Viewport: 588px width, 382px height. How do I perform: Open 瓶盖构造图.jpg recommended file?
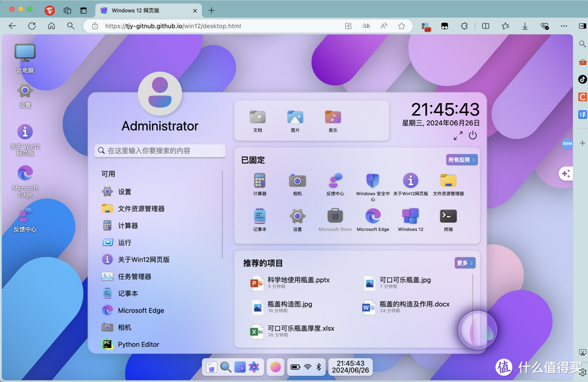coord(282,307)
